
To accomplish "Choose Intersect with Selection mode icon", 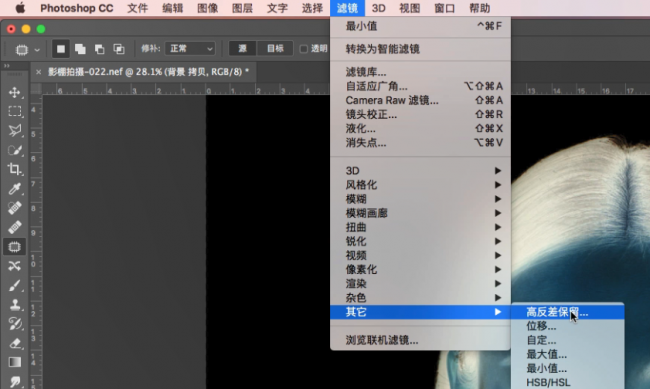I will [119, 49].
